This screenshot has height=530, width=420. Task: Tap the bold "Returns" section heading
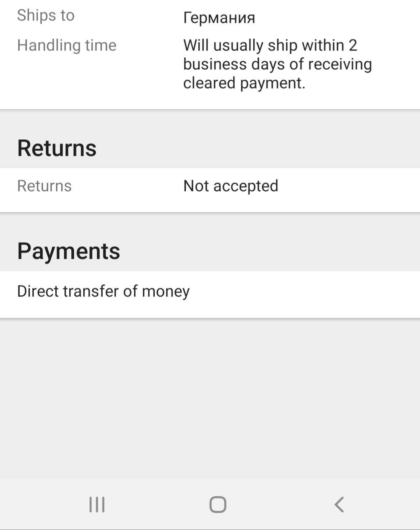(57, 148)
